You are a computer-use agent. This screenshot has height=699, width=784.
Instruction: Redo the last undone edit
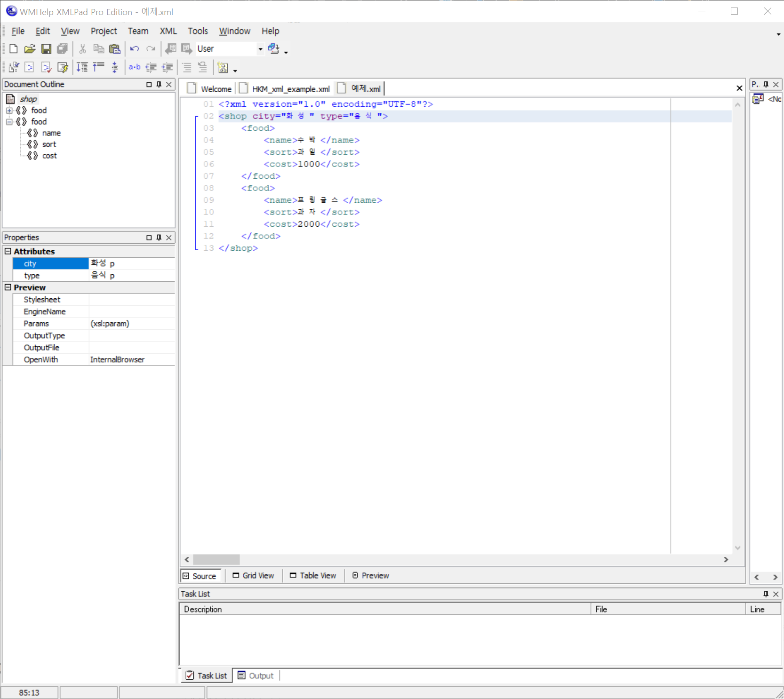[x=151, y=49]
